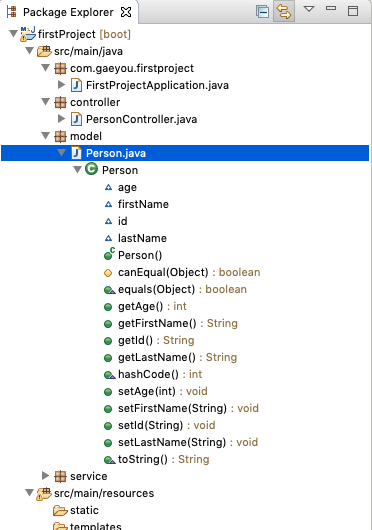Click the toString() override method icon
The width and height of the screenshot is (372, 530).
click(110, 460)
